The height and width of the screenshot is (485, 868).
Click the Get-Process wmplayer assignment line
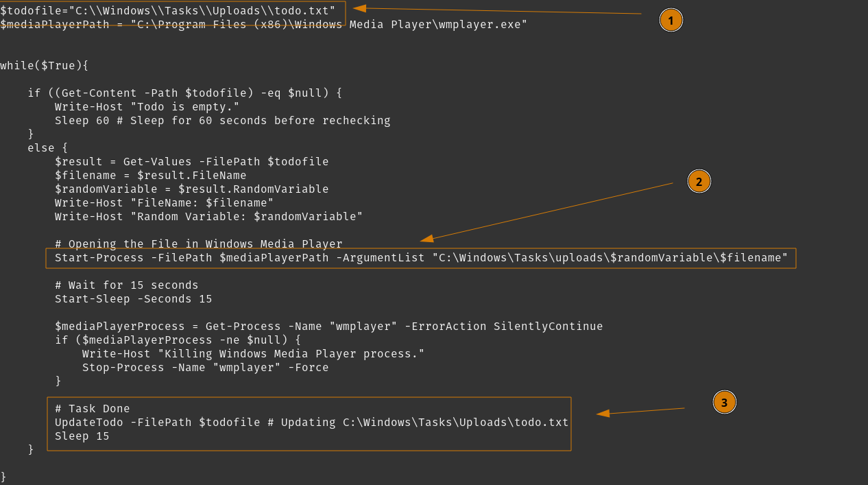click(328, 327)
